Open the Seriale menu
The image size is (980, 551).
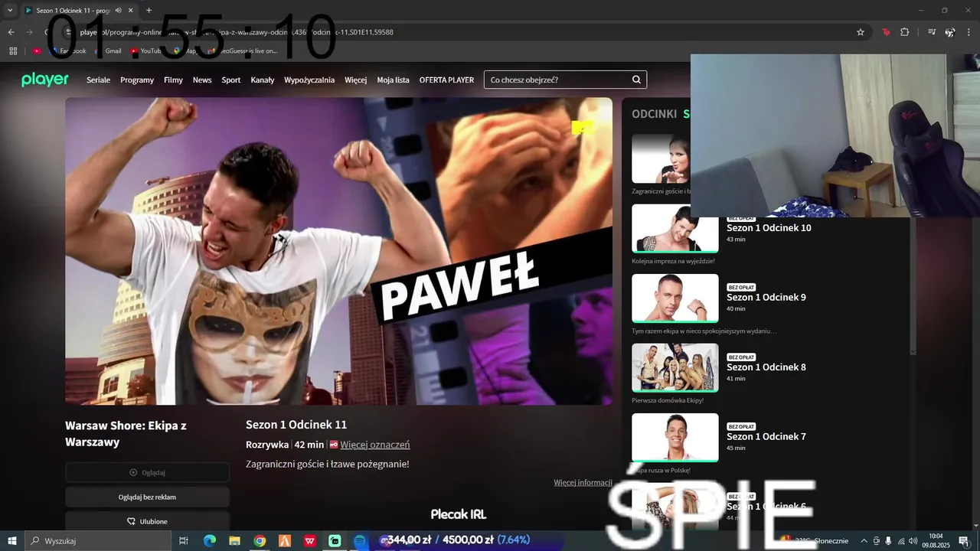[x=98, y=80]
